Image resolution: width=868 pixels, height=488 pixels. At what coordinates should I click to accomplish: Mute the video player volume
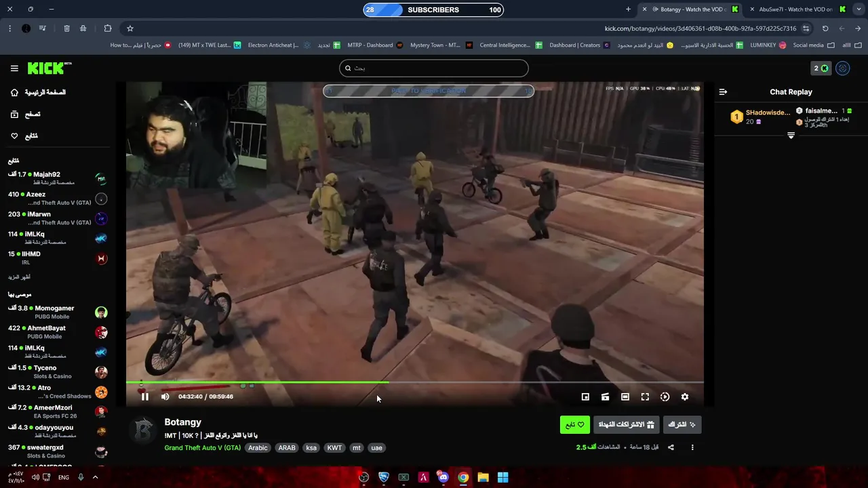click(x=165, y=396)
